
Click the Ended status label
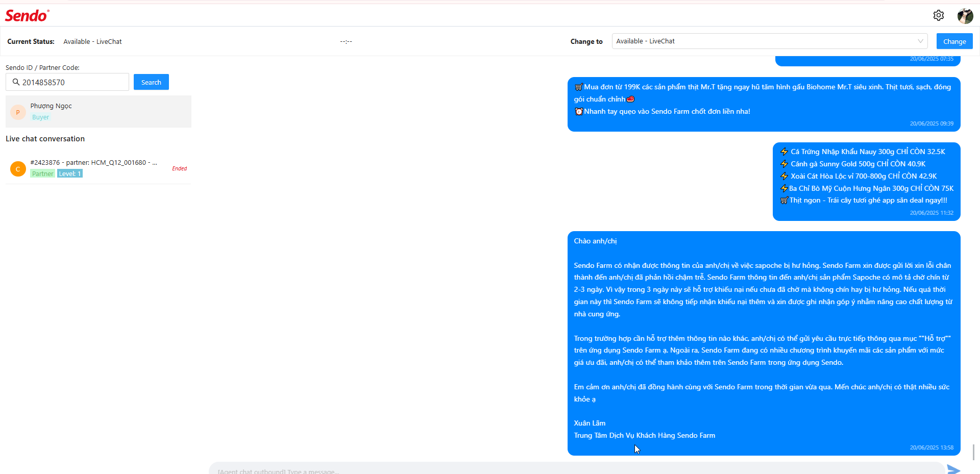[179, 168]
